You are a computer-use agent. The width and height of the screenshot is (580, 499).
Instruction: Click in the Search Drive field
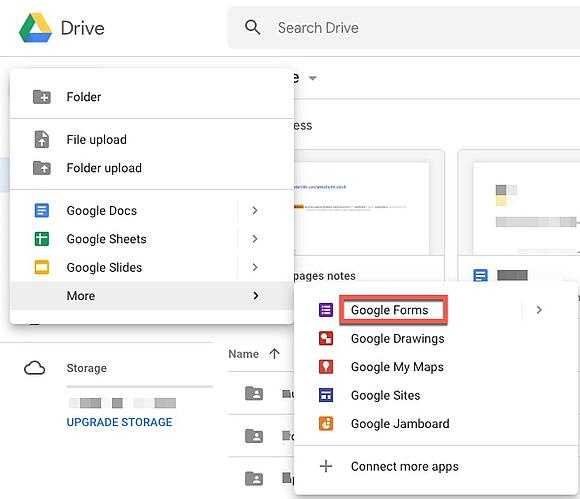pyautogui.click(x=404, y=28)
